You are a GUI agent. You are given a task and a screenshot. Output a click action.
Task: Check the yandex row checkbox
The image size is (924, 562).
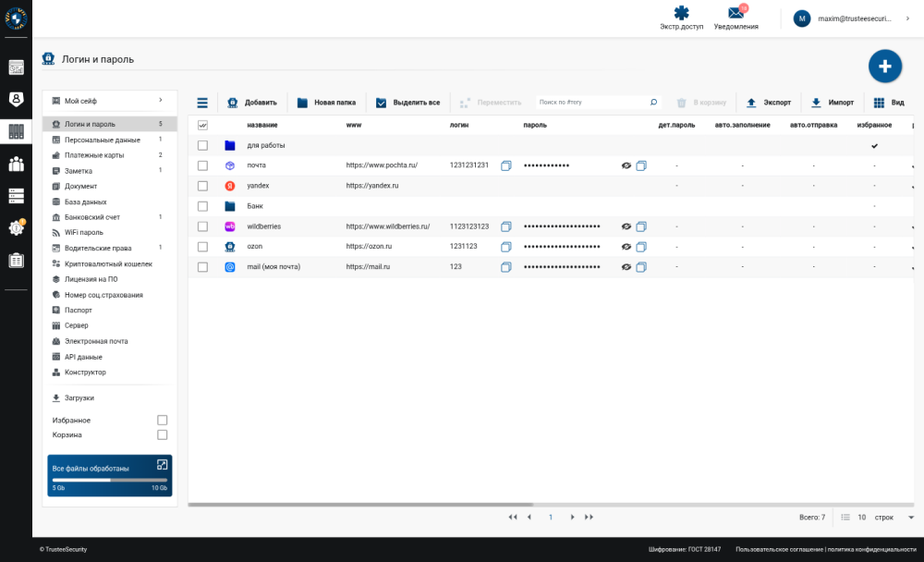coord(202,186)
